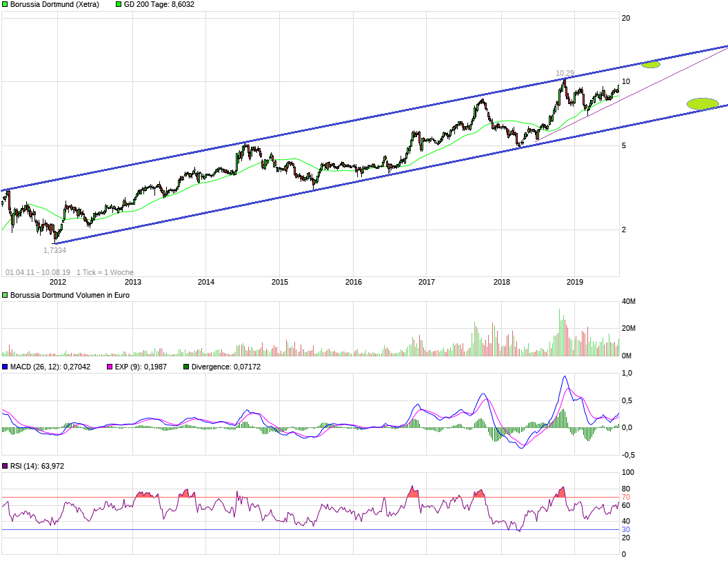Click the date range 01.04.11 - 10.08.19

(38, 272)
